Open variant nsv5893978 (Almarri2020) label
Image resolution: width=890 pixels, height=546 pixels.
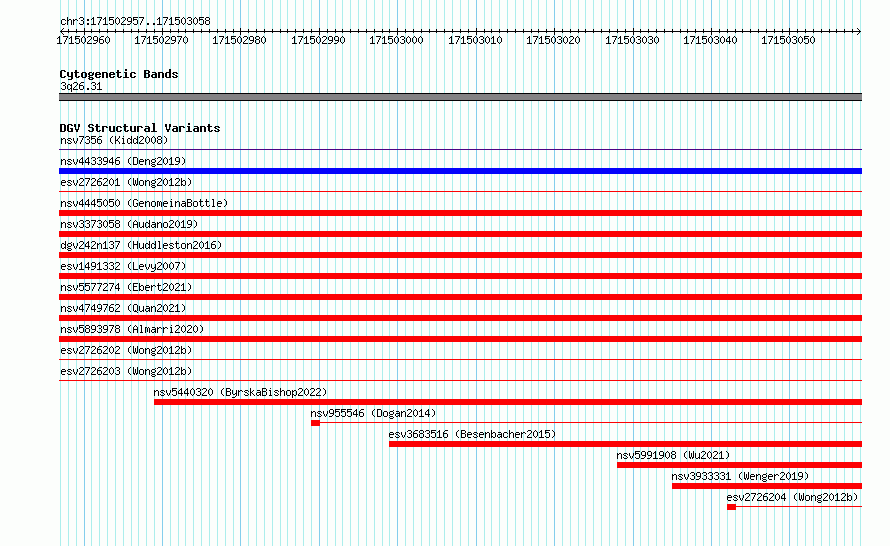(132, 329)
